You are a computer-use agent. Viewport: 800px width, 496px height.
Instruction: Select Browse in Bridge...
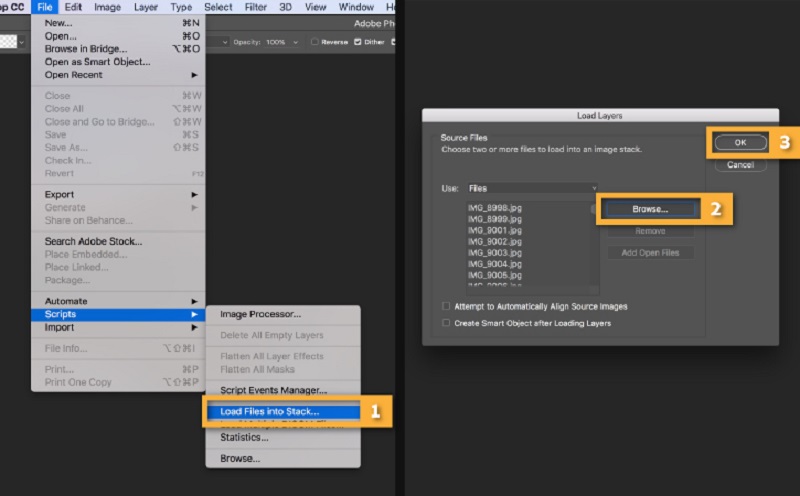coord(118,49)
